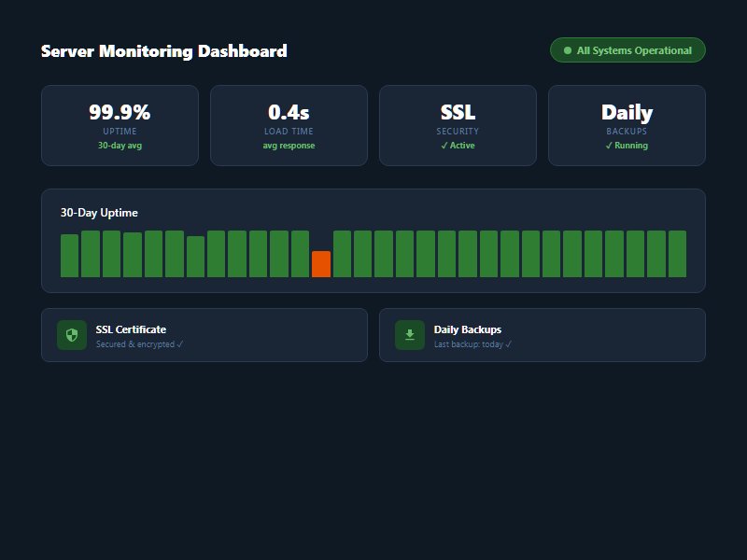Click the '✓ Active' security status
Viewport: 747px width, 560px height.
point(458,146)
